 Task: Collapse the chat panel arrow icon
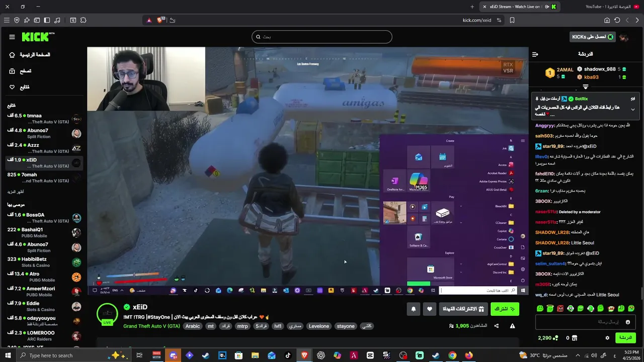click(x=535, y=54)
